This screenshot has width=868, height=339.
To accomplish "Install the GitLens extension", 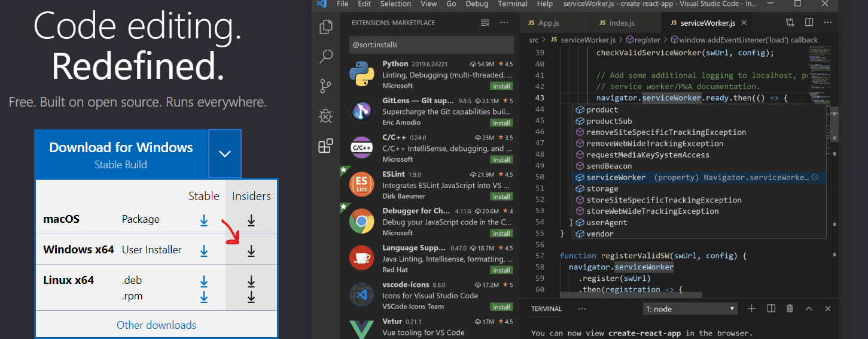I will [501, 123].
